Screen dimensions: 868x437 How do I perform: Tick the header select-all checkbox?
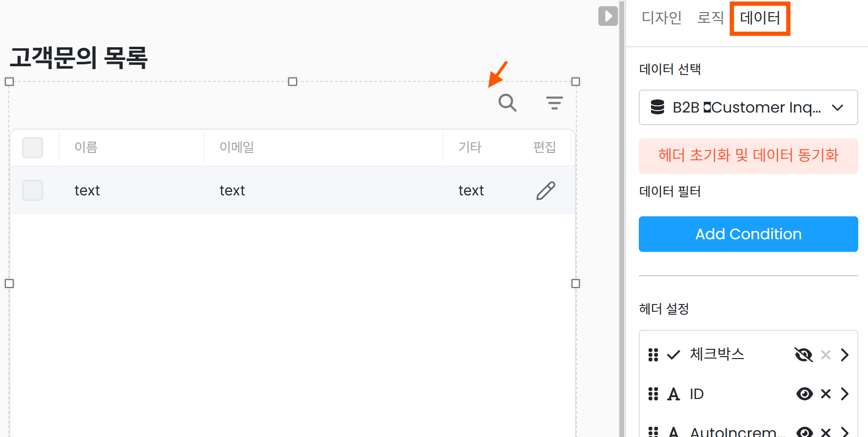33,148
